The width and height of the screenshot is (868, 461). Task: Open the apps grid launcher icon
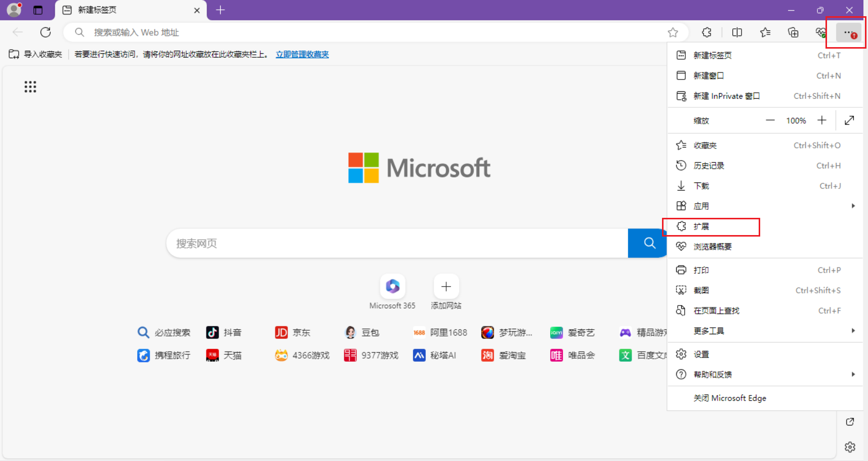30,87
